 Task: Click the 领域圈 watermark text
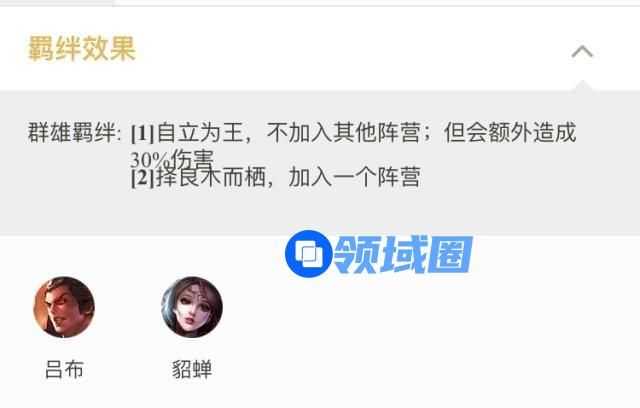[403, 254]
